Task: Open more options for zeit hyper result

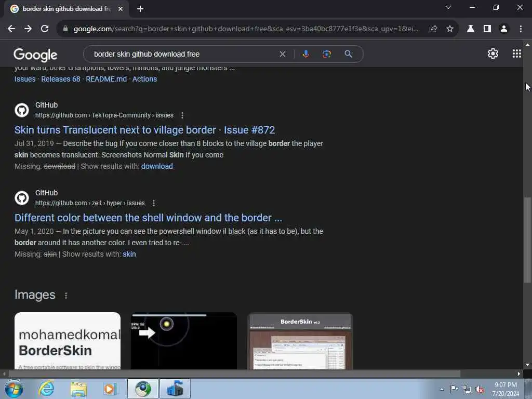Action: 154,203
